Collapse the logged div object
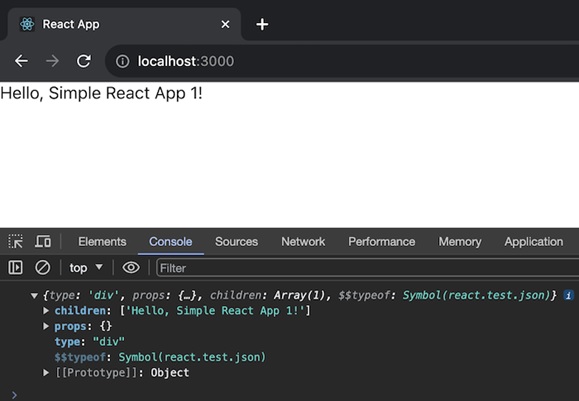Image resolution: width=579 pixels, height=401 pixels. [34, 295]
